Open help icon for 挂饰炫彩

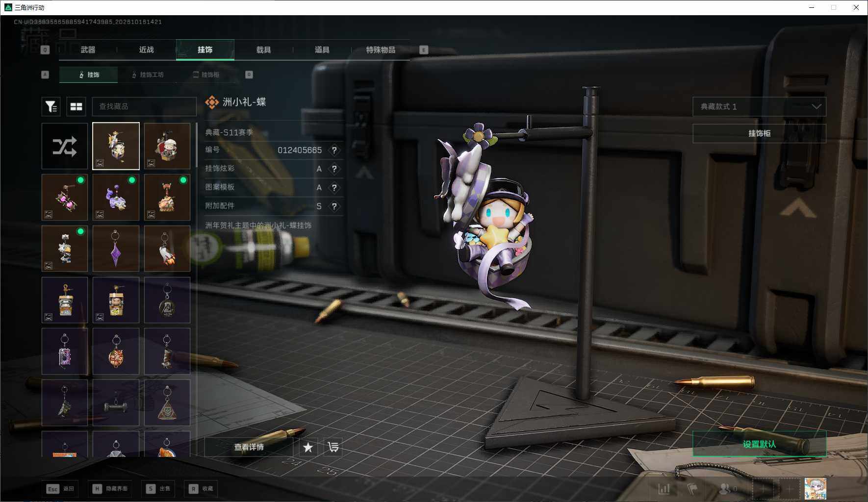click(334, 169)
